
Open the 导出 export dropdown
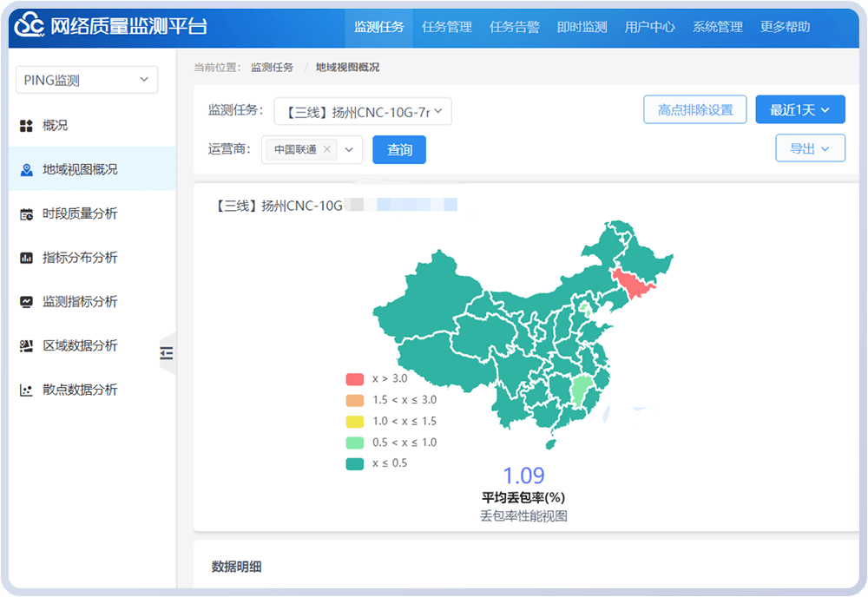point(809,148)
